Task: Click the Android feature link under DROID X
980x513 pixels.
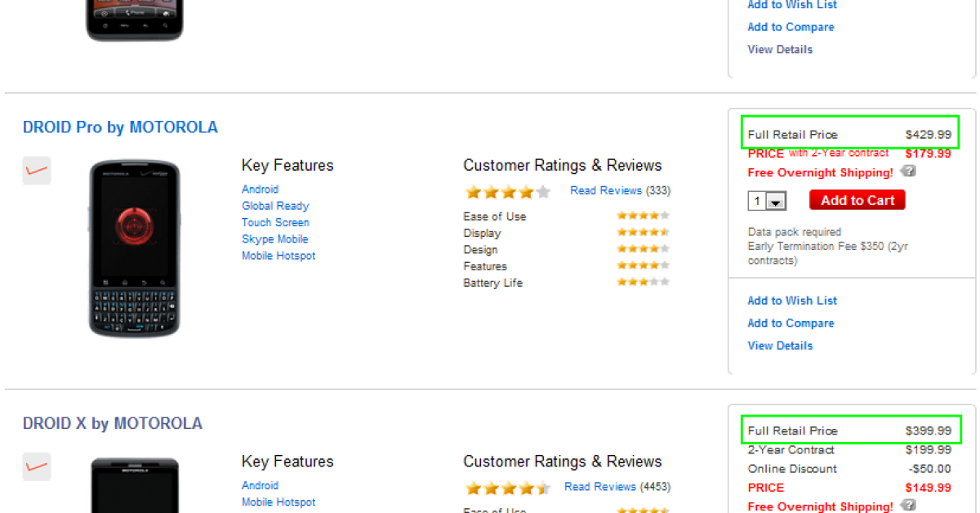Action: (x=260, y=485)
